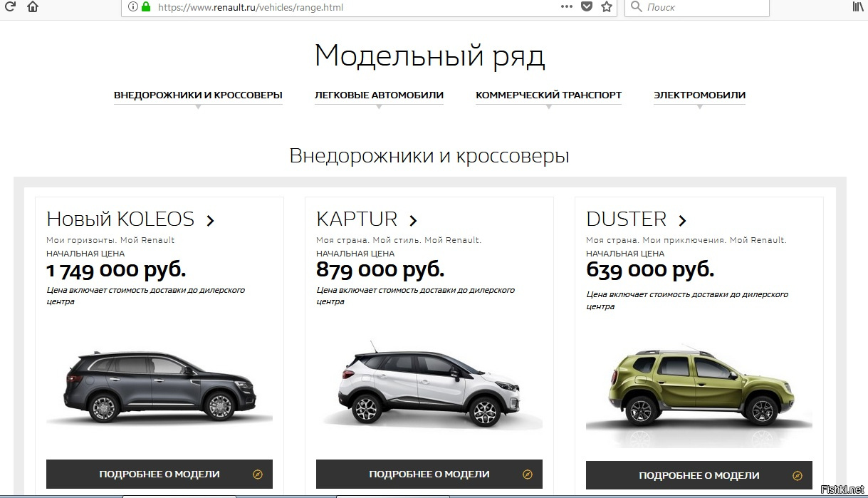The image size is (868, 498).
Task: Click slogan Моя страна. Мои приключения. Мой Renault.
Action: coord(686,240)
